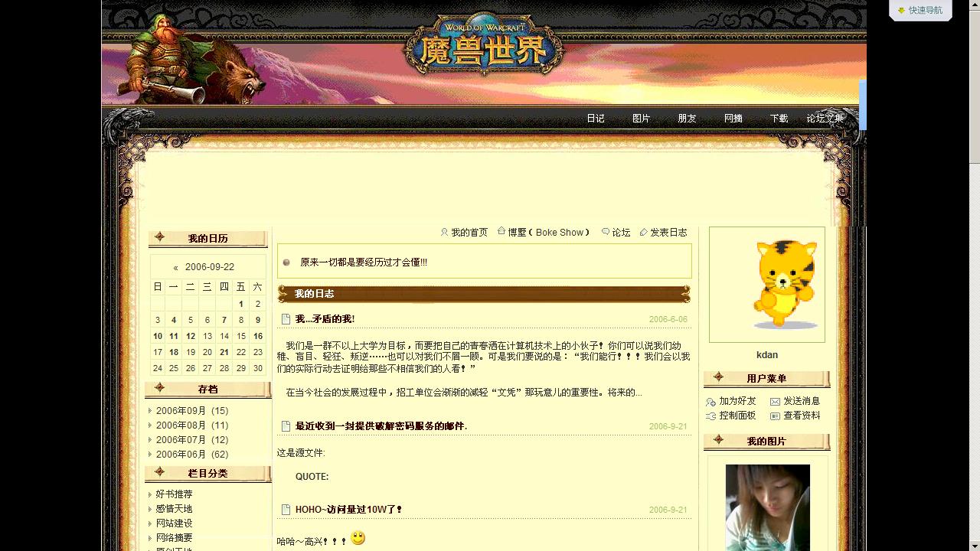Click document icon beside 我...矛盾的我!
This screenshot has height=551, width=980.
[286, 319]
